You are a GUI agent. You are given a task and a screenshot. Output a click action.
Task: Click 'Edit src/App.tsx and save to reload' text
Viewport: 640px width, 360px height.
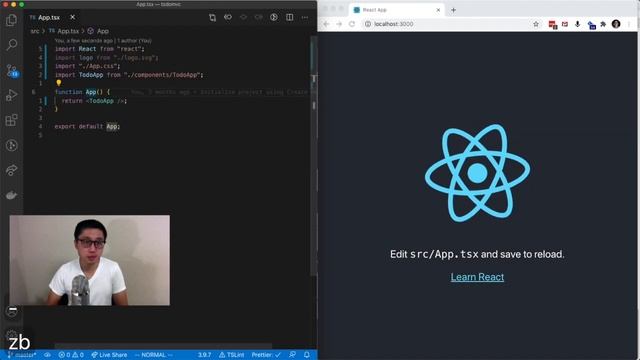point(477,254)
